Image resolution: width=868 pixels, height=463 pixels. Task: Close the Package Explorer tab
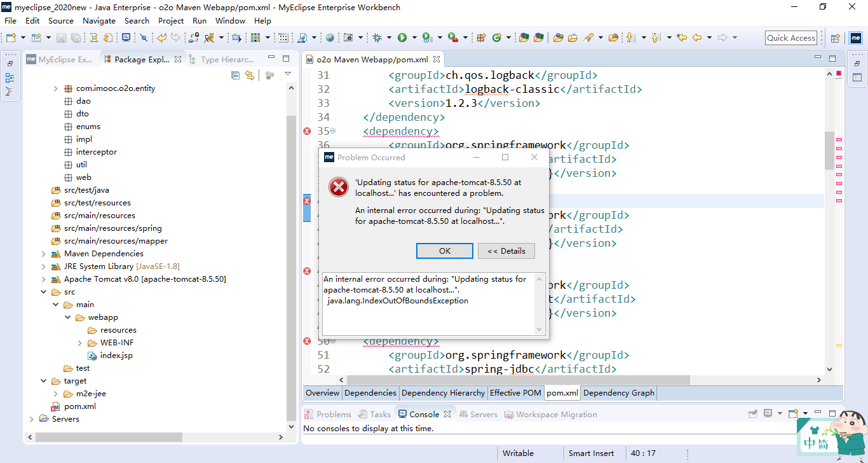[x=178, y=59]
